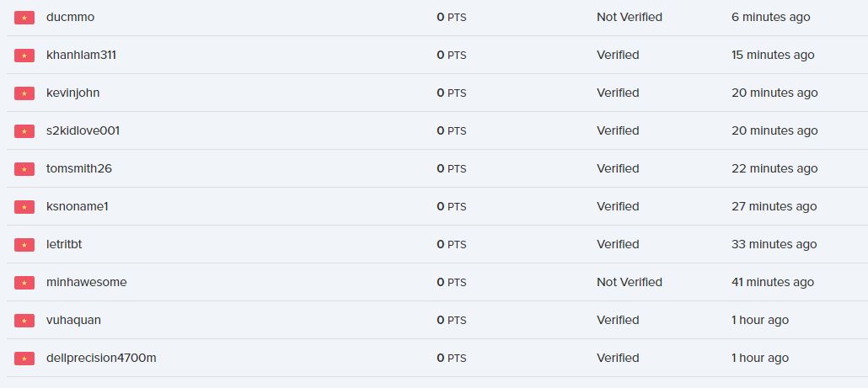868x388 pixels.
Task: Click the flag icon next to tomsmith26
Action: pyautogui.click(x=24, y=169)
